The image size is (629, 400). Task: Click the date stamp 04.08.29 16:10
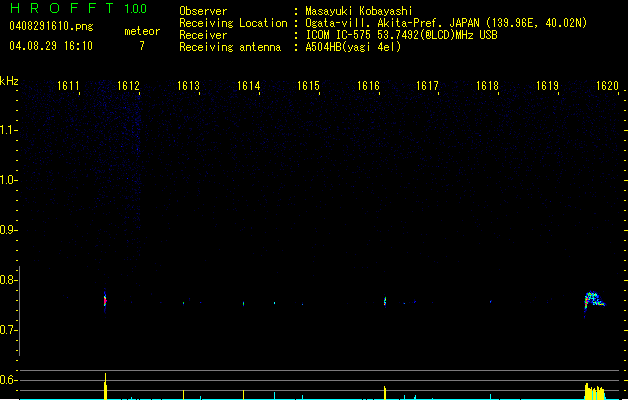[x=51, y=46]
